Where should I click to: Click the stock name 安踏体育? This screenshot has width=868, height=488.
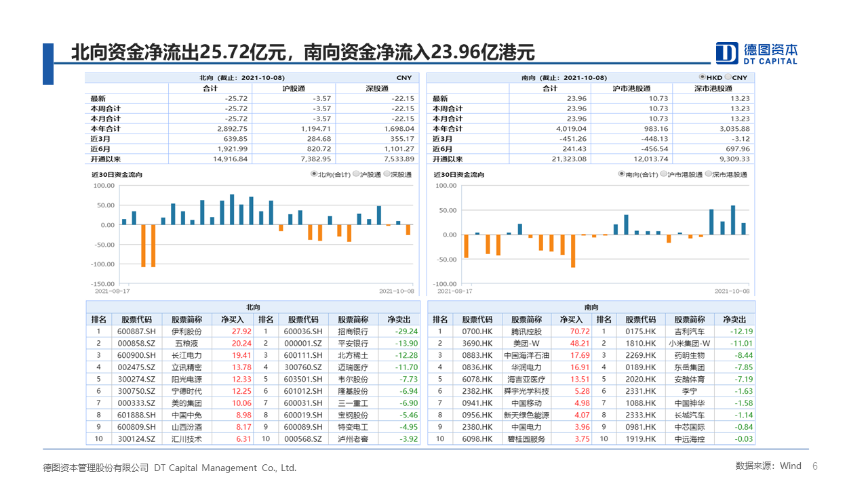pyautogui.click(x=690, y=380)
